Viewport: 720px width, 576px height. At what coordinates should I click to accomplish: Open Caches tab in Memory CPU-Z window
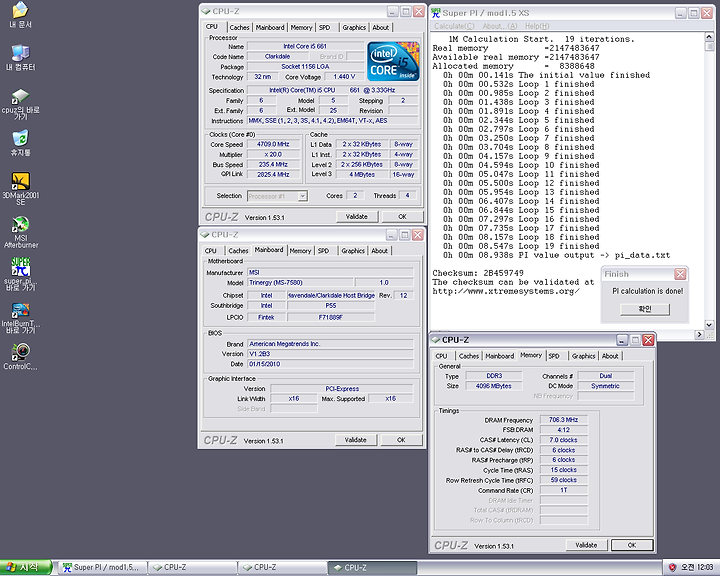469,356
